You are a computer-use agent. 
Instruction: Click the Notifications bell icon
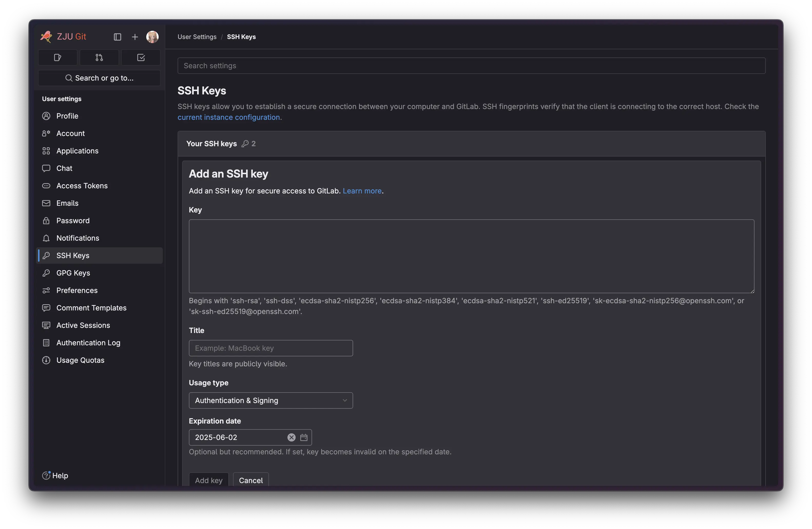[46, 238]
